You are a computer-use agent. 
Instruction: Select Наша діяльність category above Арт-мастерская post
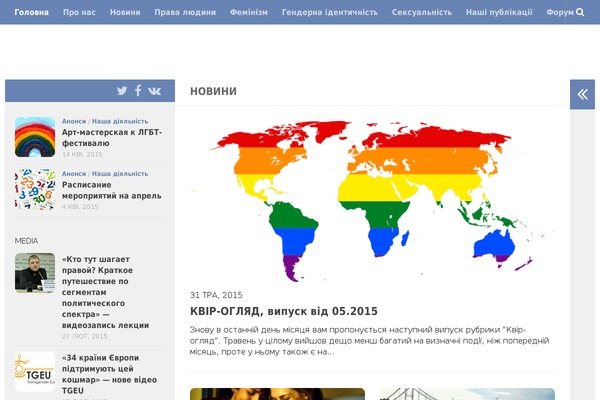coord(120,121)
